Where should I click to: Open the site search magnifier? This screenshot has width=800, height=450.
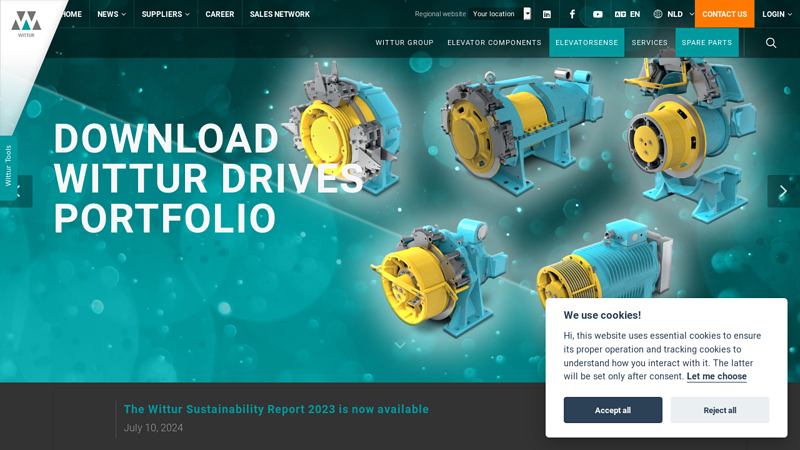tap(771, 43)
